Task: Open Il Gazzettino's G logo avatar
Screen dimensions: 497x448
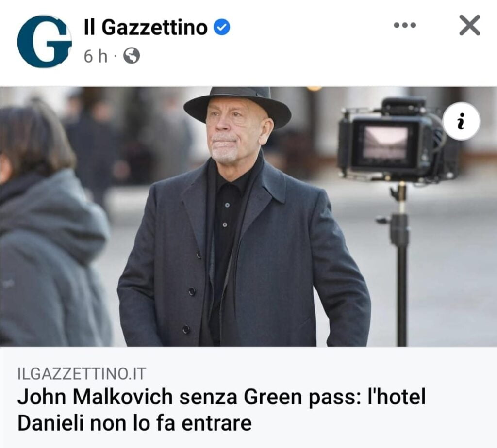Action: pyautogui.click(x=44, y=41)
